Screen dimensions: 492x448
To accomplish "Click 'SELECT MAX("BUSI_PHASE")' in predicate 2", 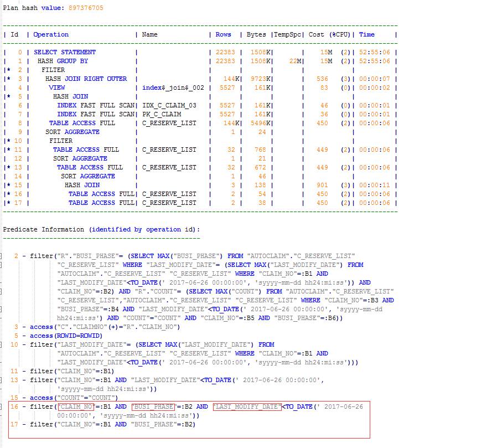I will click(x=177, y=256).
